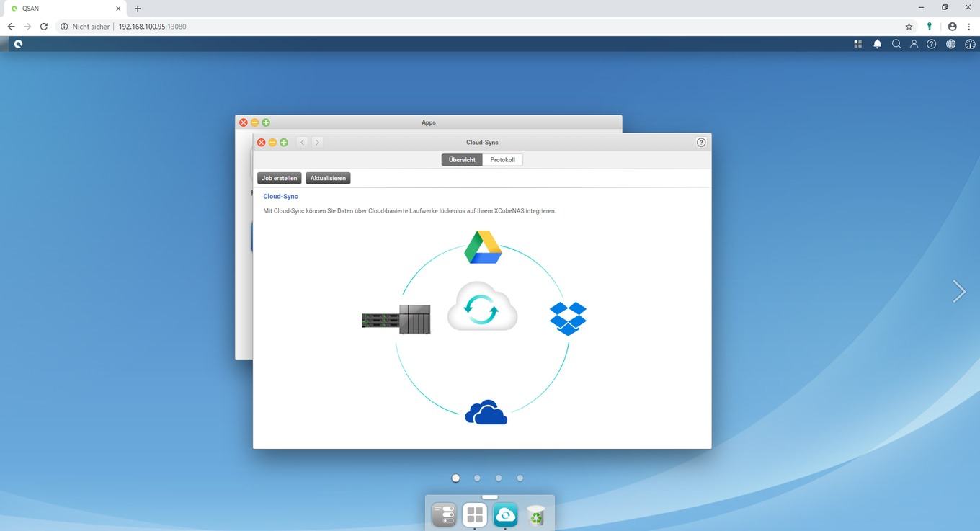
Task: Maximize the Cloud-Sync window
Action: pyautogui.click(x=284, y=142)
